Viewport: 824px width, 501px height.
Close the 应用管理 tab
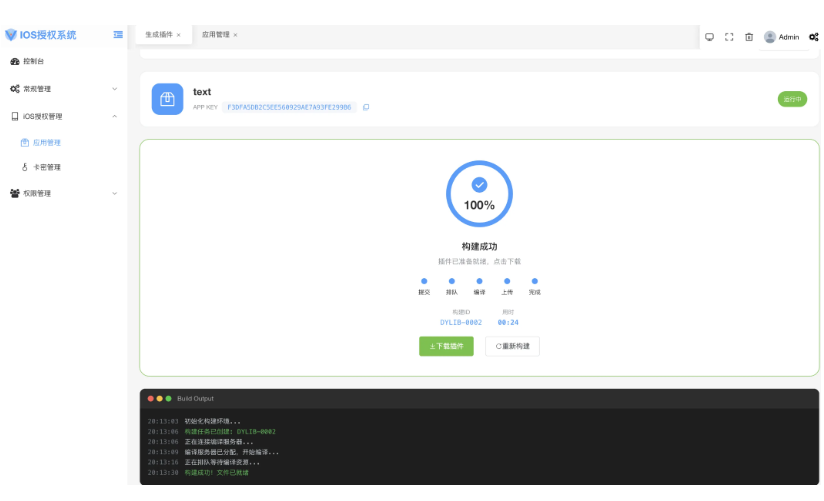pos(235,35)
